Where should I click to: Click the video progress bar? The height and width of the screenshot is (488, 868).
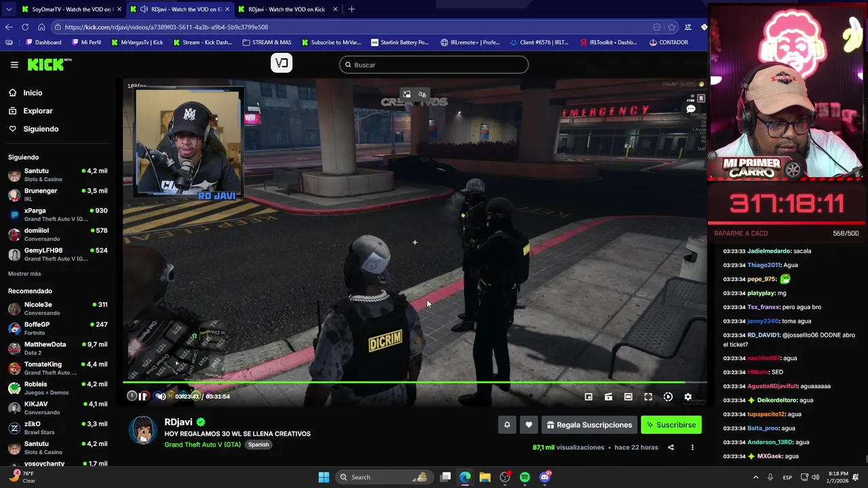[414, 383]
